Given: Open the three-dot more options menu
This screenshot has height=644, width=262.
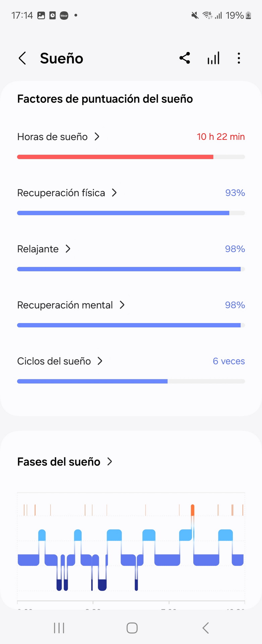Looking at the screenshot, I should 239,58.
